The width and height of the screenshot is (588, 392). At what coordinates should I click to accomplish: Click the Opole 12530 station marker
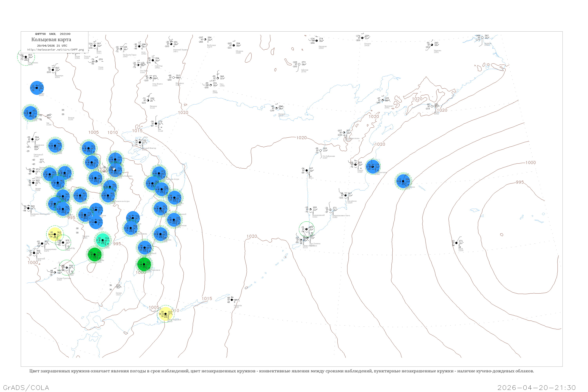coord(456,243)
